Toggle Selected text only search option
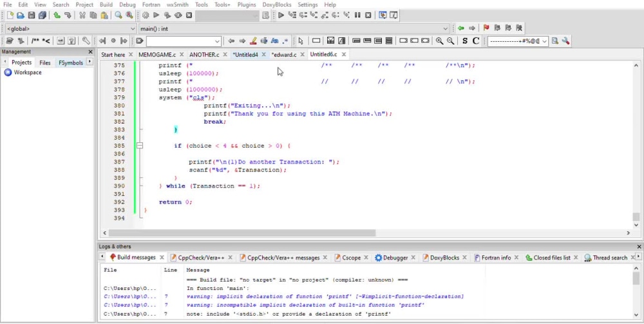The image size is (644, 324). pyautogui.click(x=264, y=41)
